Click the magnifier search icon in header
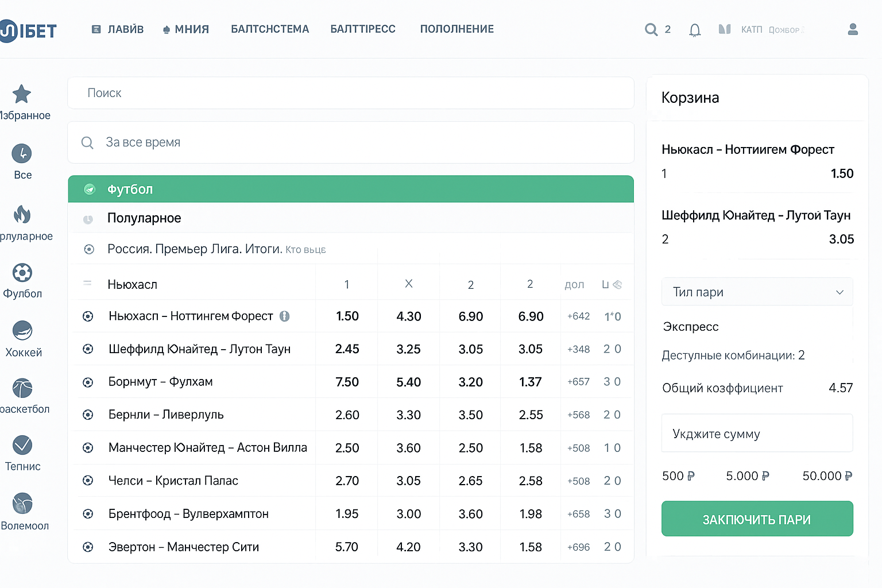Image resolution: width=882 pixels, height=588 pixels. pyautogui.click(x=651, y=29)
